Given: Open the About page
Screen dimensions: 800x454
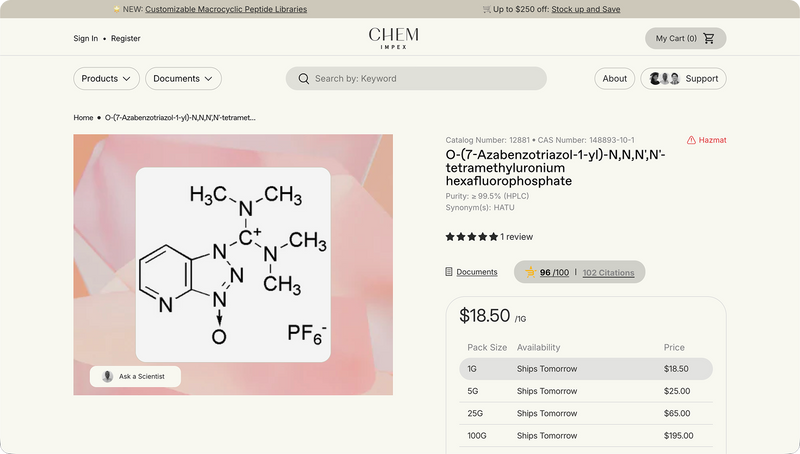Looking at the screenshot, I should pyautogui.click(x=615, y=79).
